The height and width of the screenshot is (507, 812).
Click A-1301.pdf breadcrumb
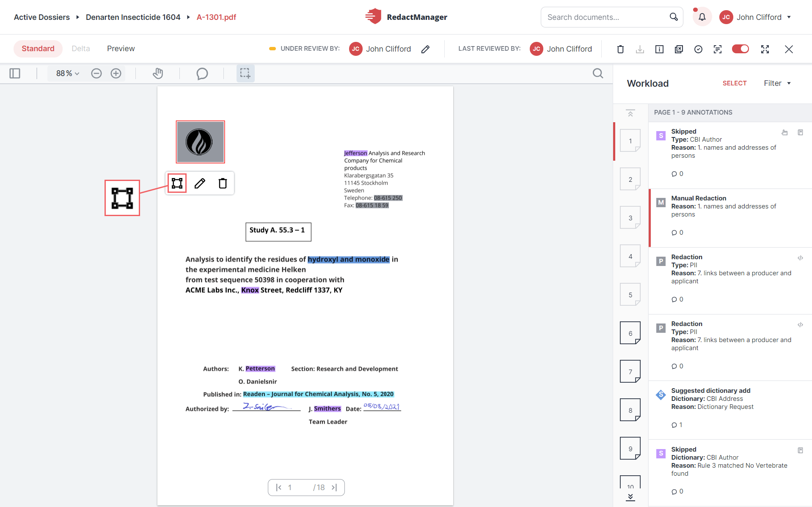[216, 17]
